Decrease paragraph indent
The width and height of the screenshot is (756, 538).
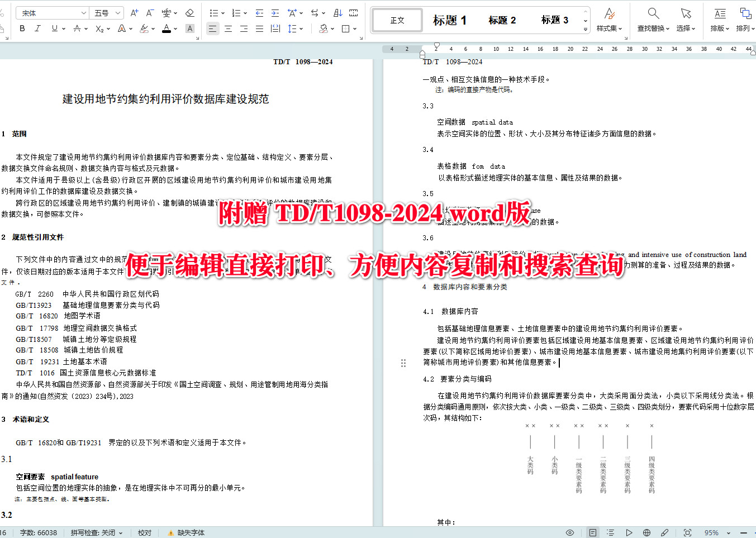click(259, 13)
